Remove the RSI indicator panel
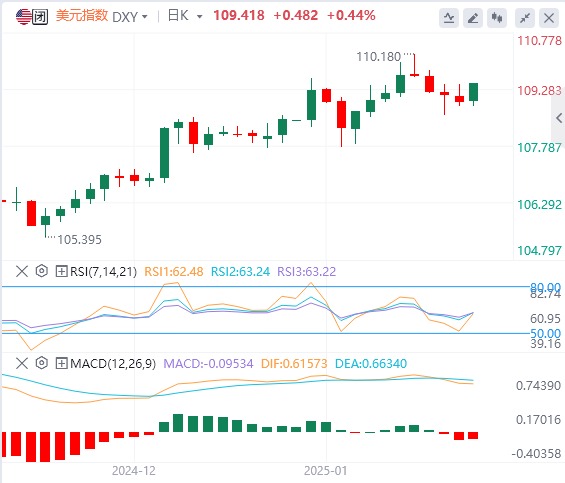This screenshot has width=565, height=483. (22, 271)
